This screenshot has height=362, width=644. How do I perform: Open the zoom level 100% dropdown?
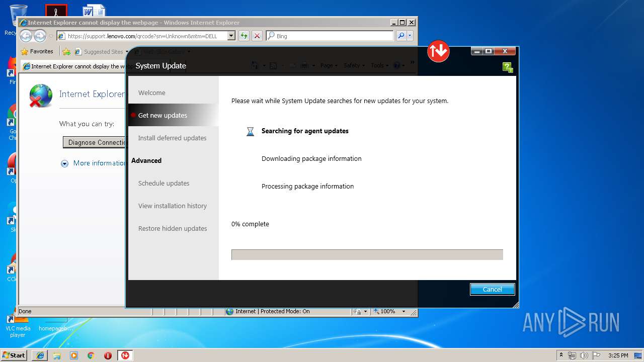pos(404,311)
